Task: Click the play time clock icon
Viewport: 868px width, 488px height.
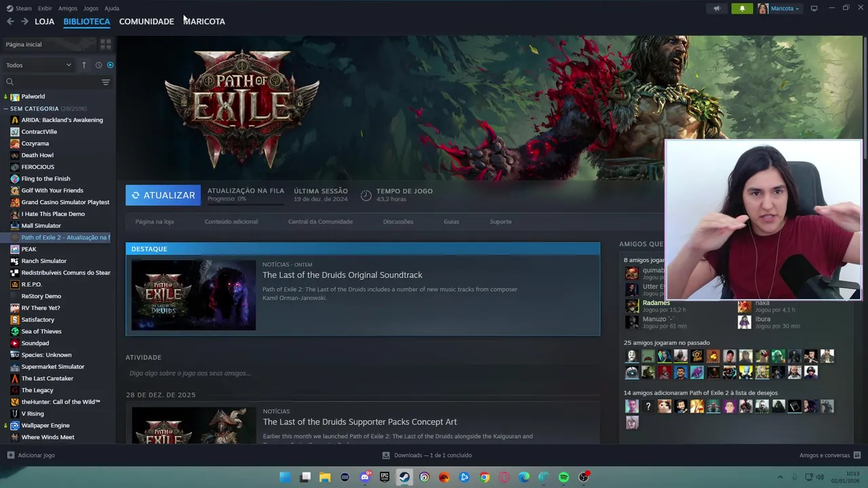Action: click(366, 195)
